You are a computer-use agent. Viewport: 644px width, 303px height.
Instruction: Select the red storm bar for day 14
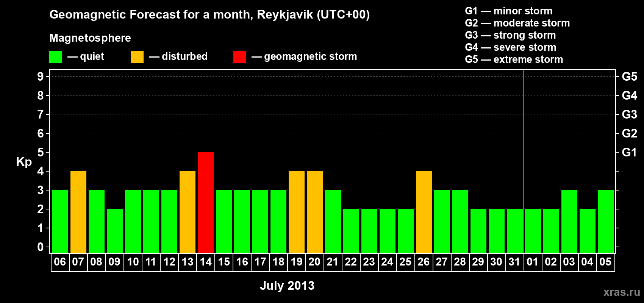click(206, 202)
